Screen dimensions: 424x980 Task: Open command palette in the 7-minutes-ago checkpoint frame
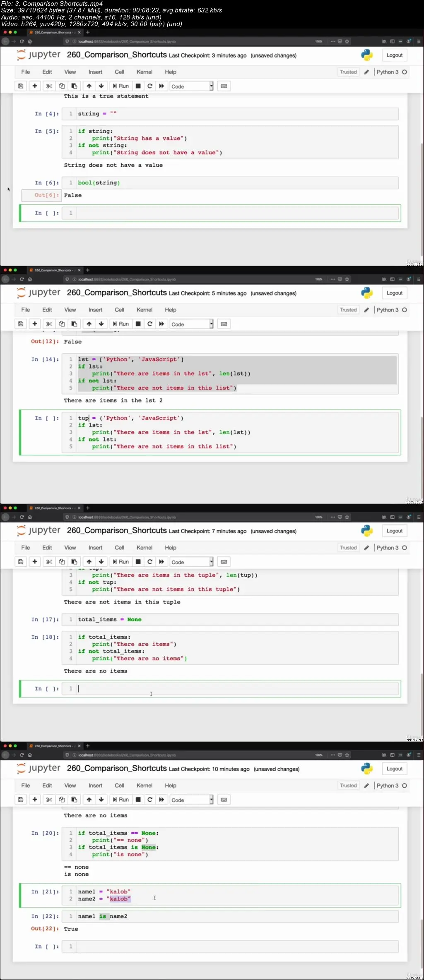pyautogui.click(x=224, y=562)
